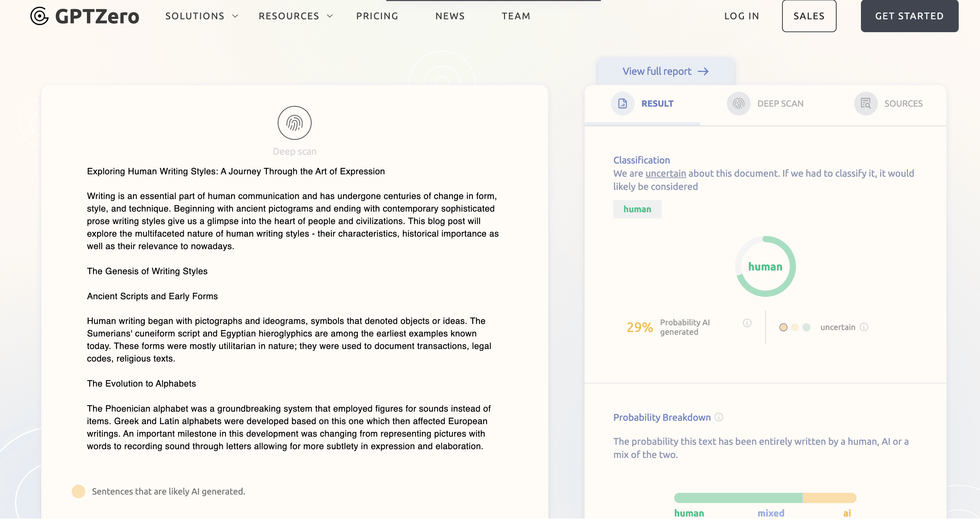
Task: Expand the Resources dropdown menu
Action: click(x=296, y=16)
